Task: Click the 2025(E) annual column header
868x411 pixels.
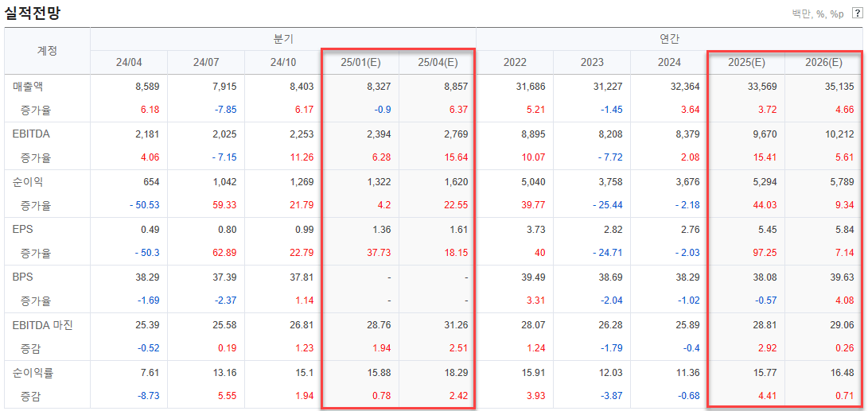Action: tap(746, 62)
